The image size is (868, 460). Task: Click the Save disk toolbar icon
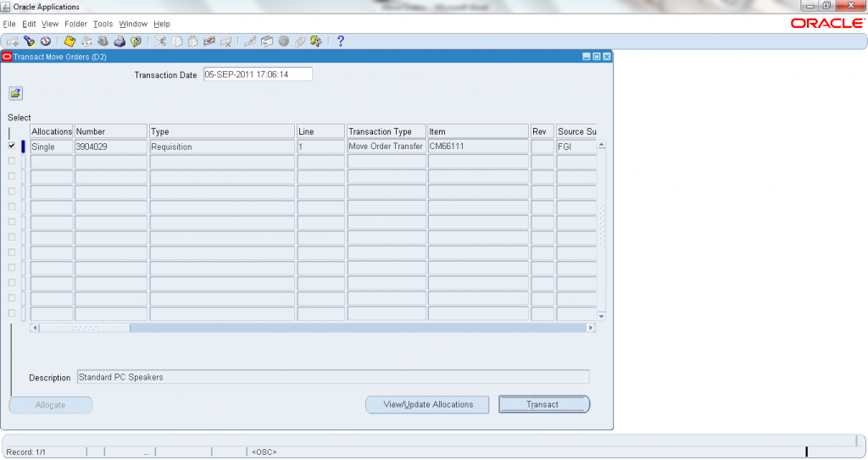pyautogui.click(x=70, y=41)
